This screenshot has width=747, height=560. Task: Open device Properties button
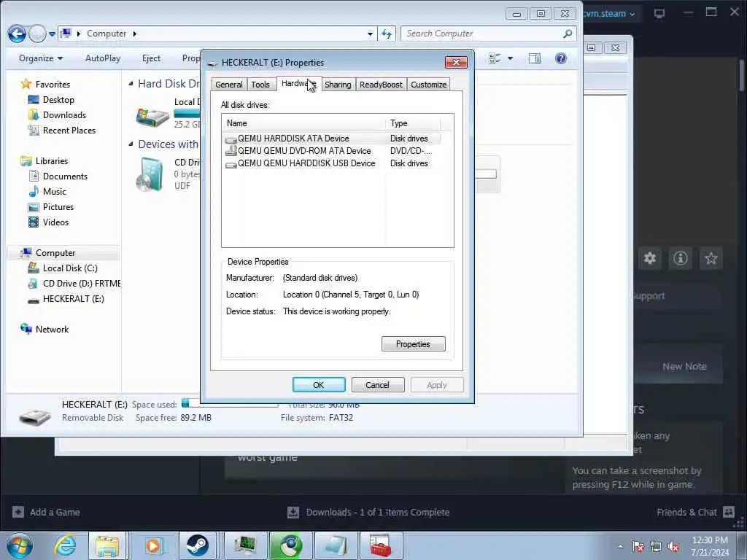click(413, 344)
